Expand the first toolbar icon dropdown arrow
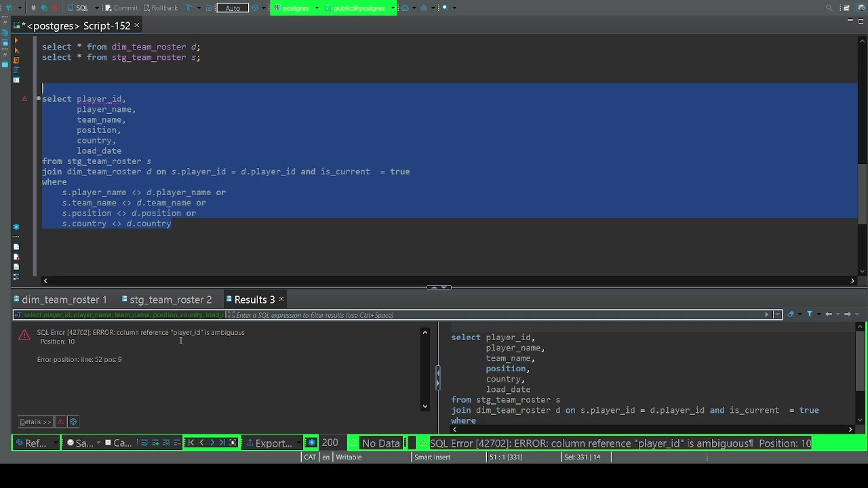 [19, 7]
